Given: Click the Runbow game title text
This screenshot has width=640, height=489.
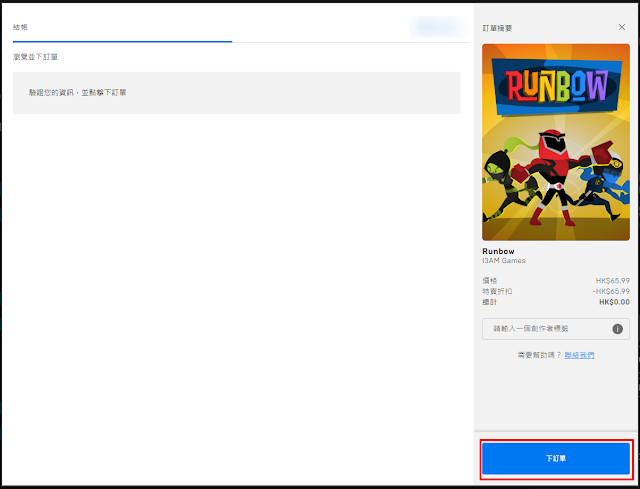Looking at the screenshot, I should tap(498, 251).
